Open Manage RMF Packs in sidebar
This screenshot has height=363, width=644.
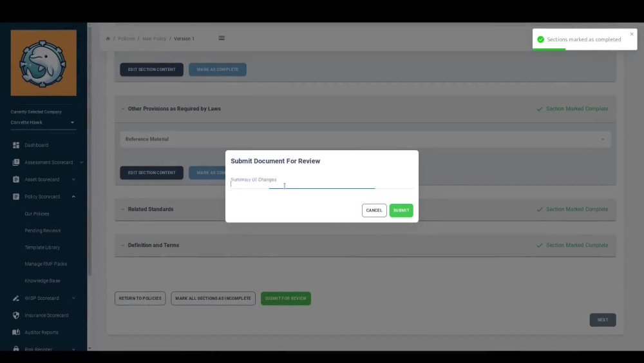(46, 264)
